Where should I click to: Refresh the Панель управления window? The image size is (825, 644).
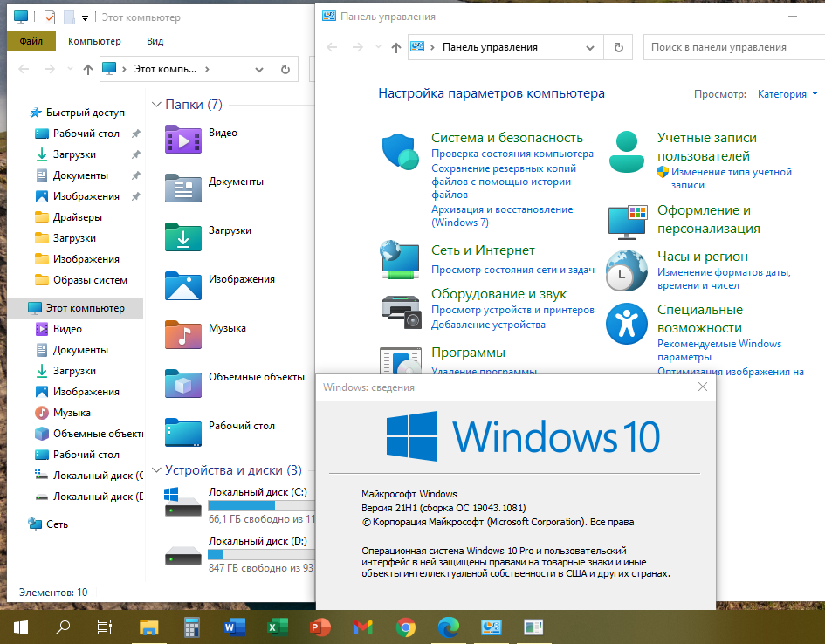pos(619,47)
